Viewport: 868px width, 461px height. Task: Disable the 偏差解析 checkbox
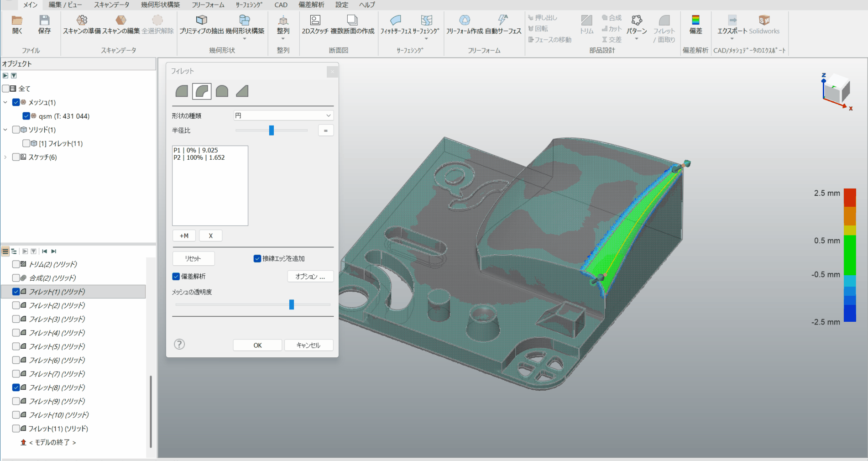click(176, 277)
